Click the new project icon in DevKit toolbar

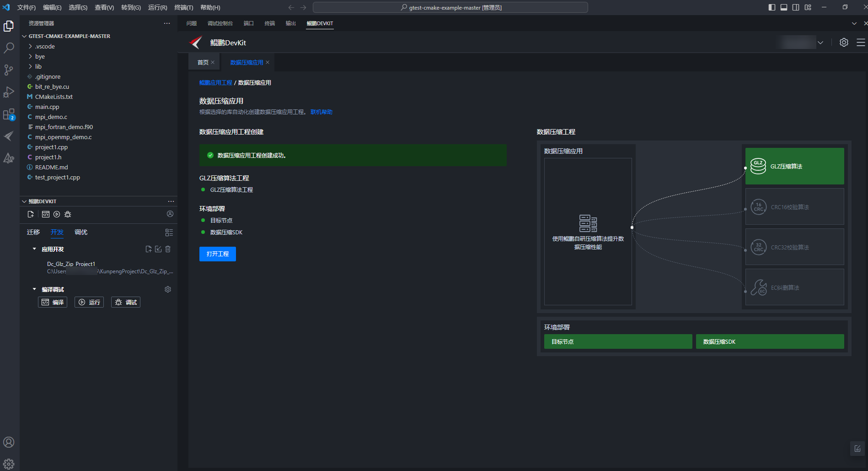tap(31, 214)
